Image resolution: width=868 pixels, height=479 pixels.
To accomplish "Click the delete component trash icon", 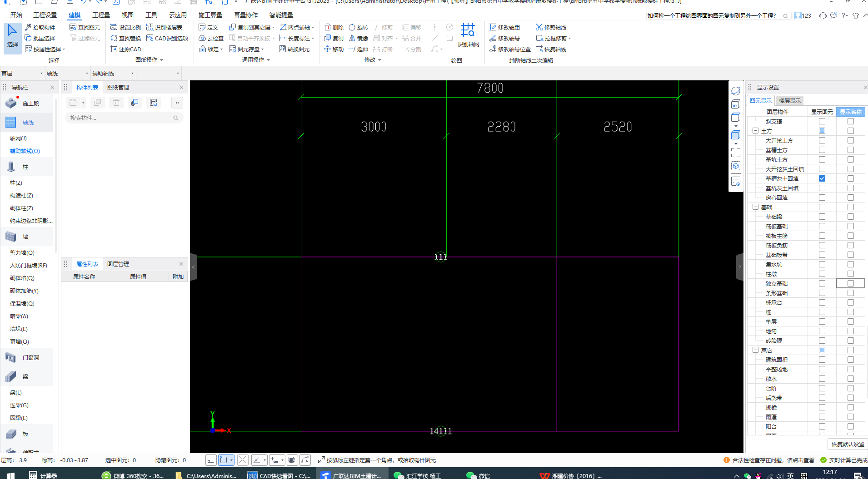I will coord(116,103).
